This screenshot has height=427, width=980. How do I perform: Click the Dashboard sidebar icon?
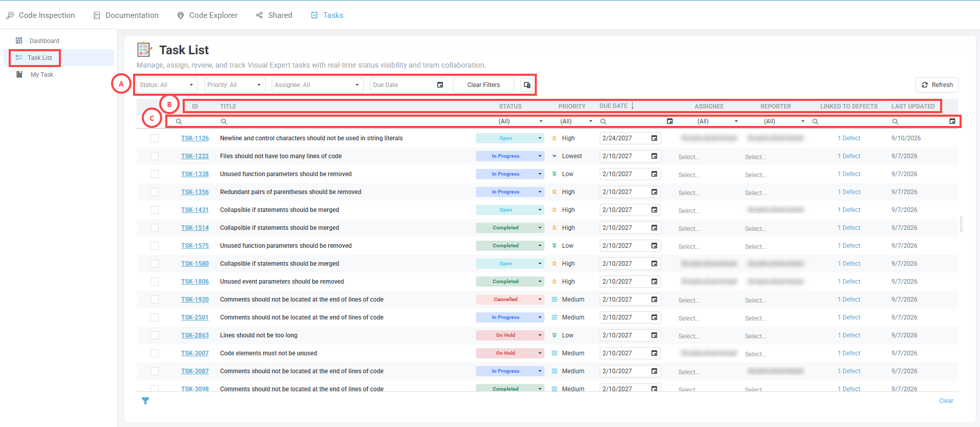(x=19, y=40)
